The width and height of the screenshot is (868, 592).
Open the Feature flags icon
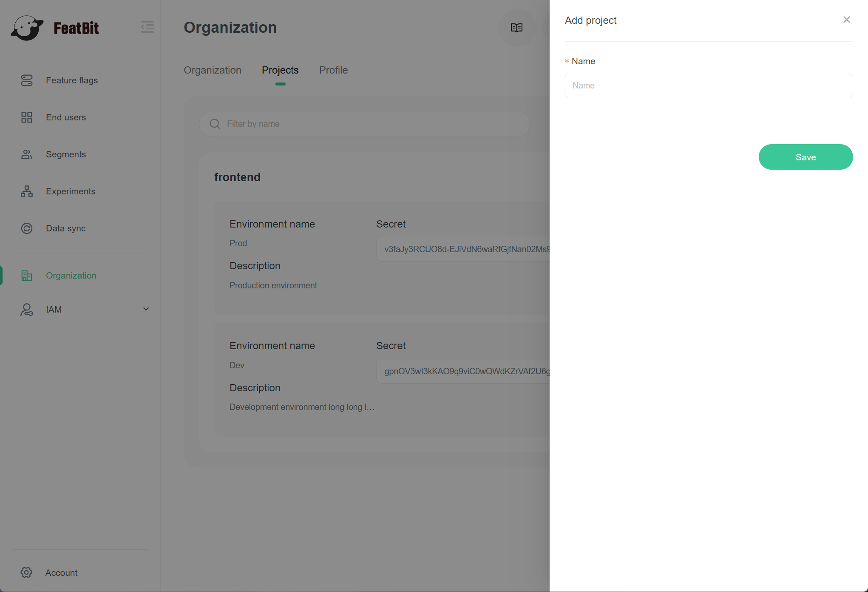(x=27, y=80)
